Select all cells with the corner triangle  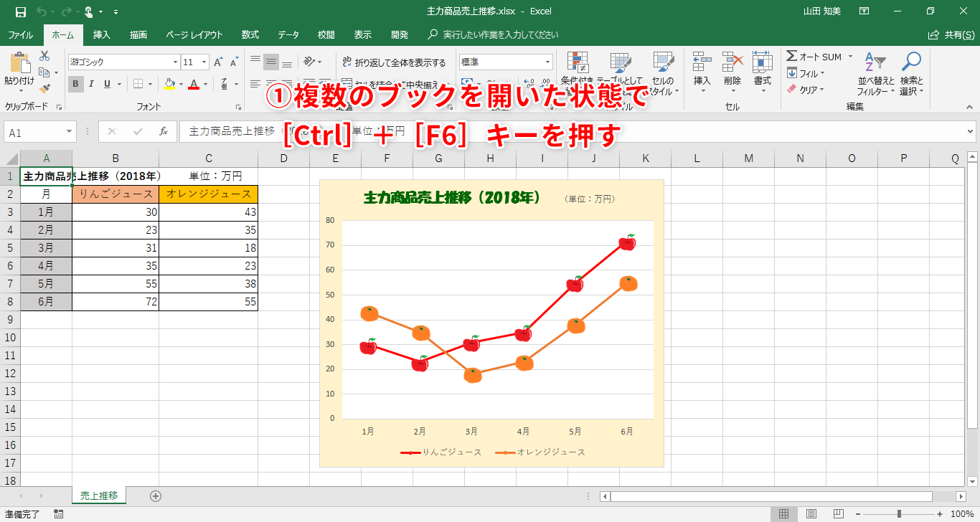(x=11, y=158)
